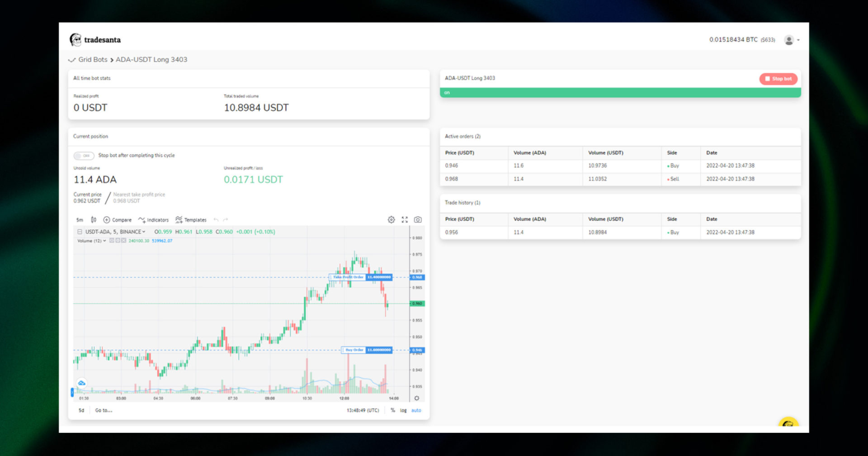This screenshot has height=456, width=868.
Task: Change the 5m chart interval
Action: coord(80,220)
